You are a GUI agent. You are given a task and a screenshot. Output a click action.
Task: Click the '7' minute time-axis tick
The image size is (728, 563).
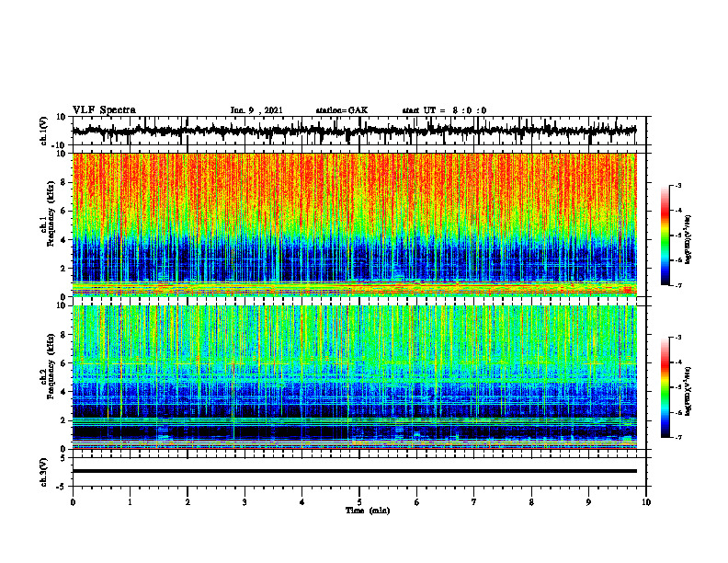tap(474, 502)
